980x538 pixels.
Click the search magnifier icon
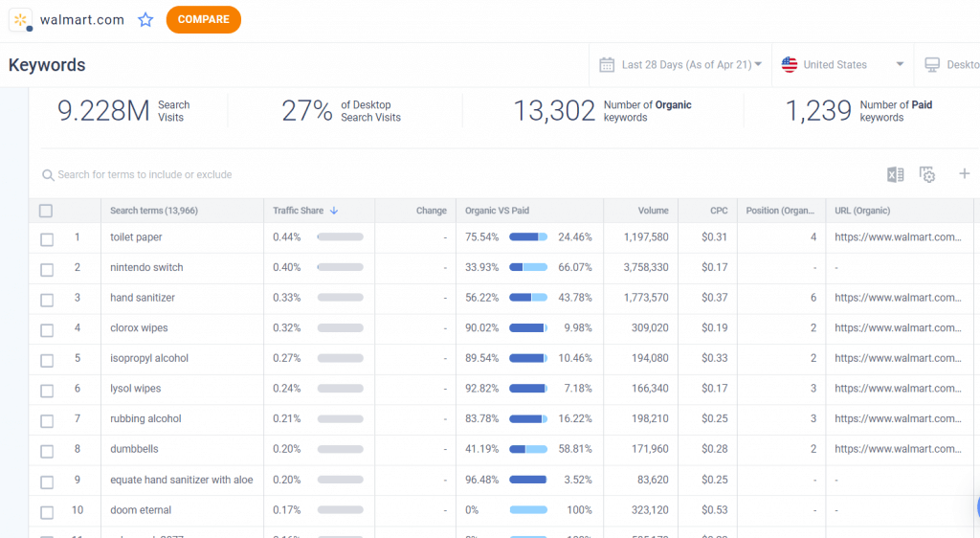(48, 175)
